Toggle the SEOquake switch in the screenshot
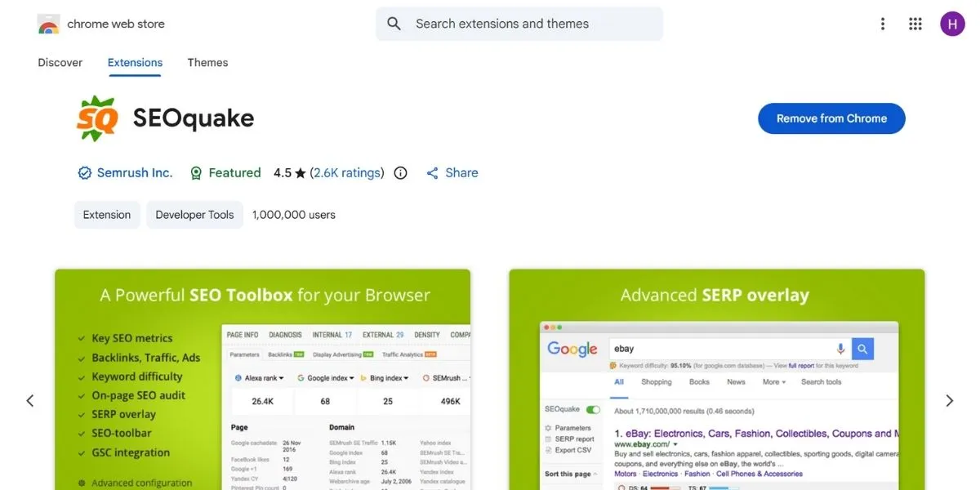Image resolution: width=980 pixels, height=490 pixels. point(592,409)
